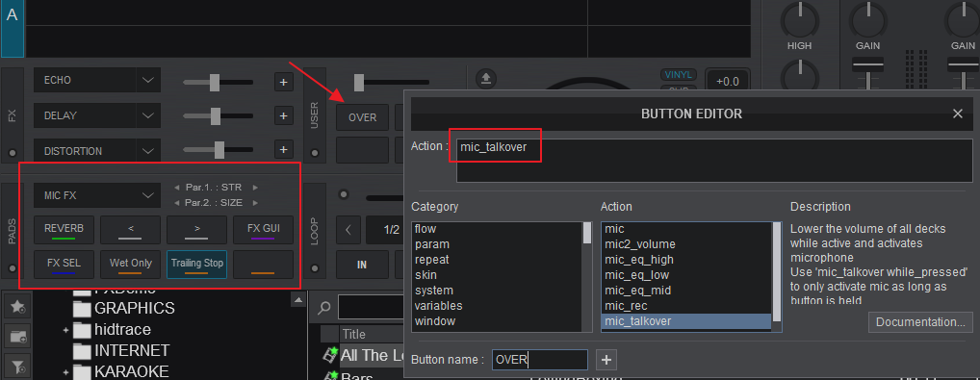Viewport: 980px width, 380px height.
Task: Click the REVERB pad button
Action: pos(64,230)
